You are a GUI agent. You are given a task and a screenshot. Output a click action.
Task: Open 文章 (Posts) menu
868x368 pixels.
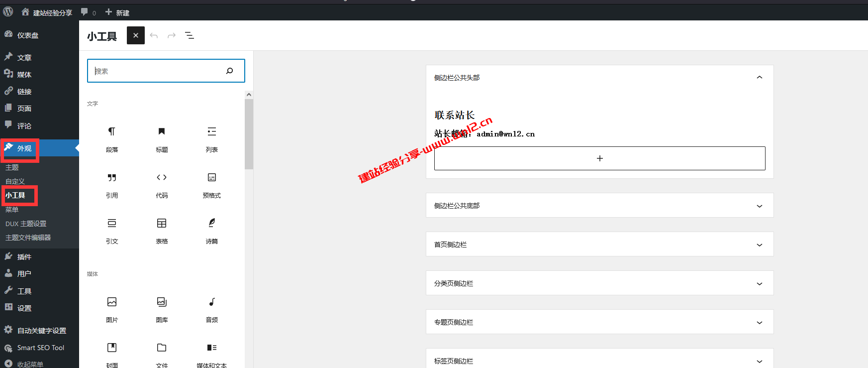(39, 57)
